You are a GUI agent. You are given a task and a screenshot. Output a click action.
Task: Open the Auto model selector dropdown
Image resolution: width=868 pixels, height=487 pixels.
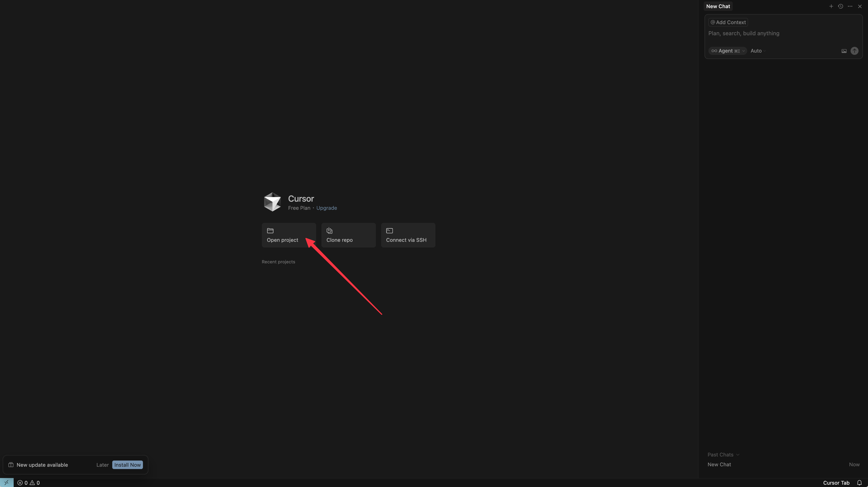[757, 51]
